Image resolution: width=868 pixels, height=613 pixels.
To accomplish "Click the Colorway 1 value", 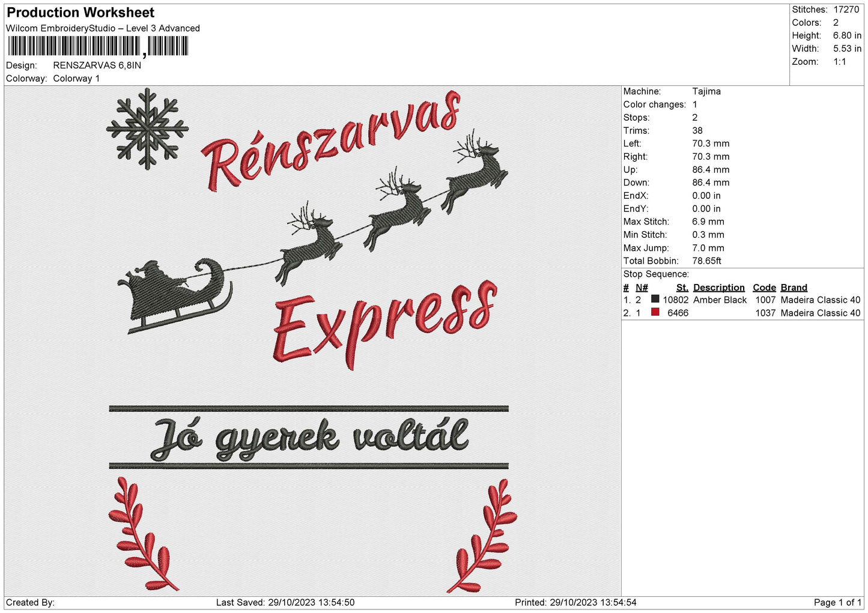I will pos(76,79).
